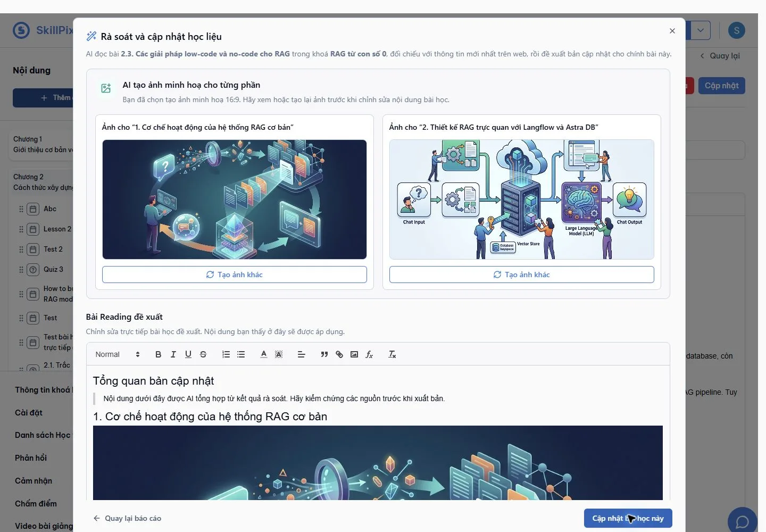Click the magic wand icon beside title

(91, 36)
